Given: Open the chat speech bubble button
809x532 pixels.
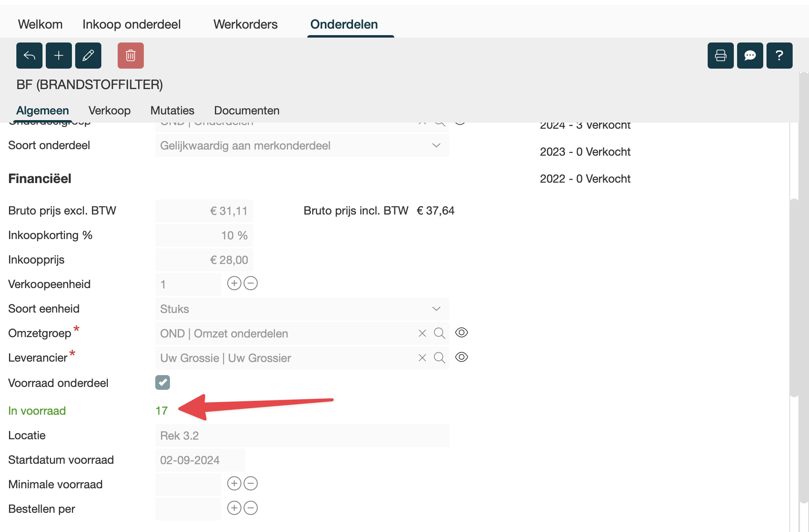Looking at the screenshot, I should [x=750, y=56].
